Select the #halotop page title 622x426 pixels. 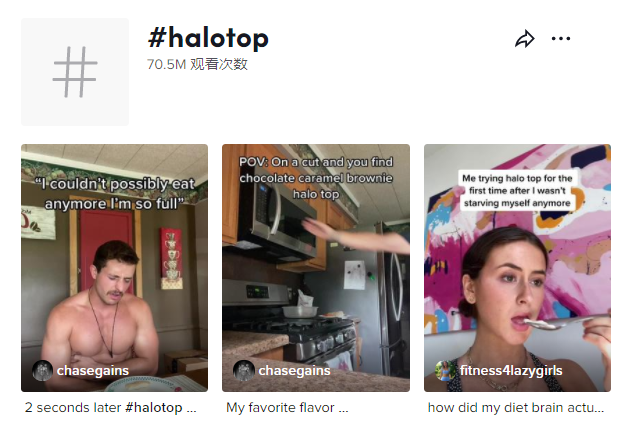tap(208, 38)
